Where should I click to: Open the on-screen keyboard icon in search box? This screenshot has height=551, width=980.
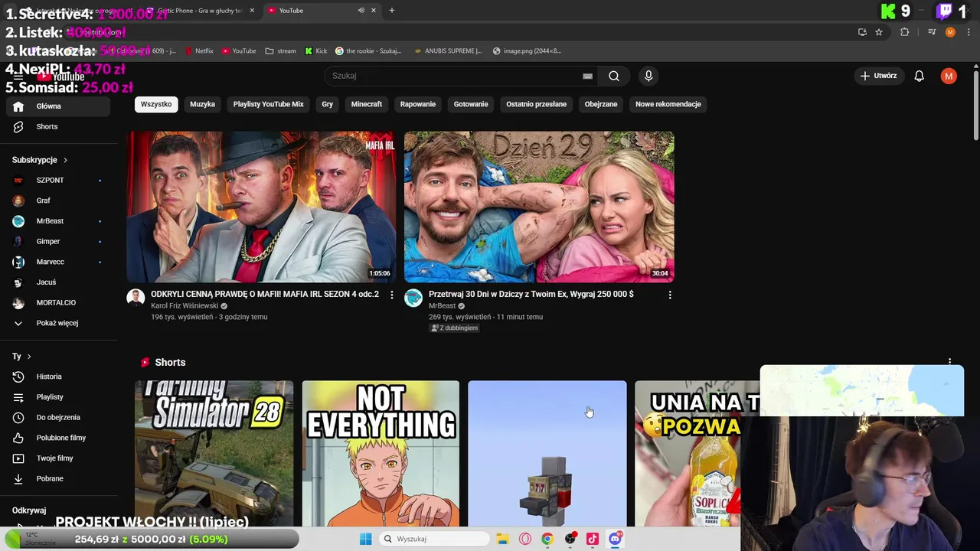[x=587, y=76]
